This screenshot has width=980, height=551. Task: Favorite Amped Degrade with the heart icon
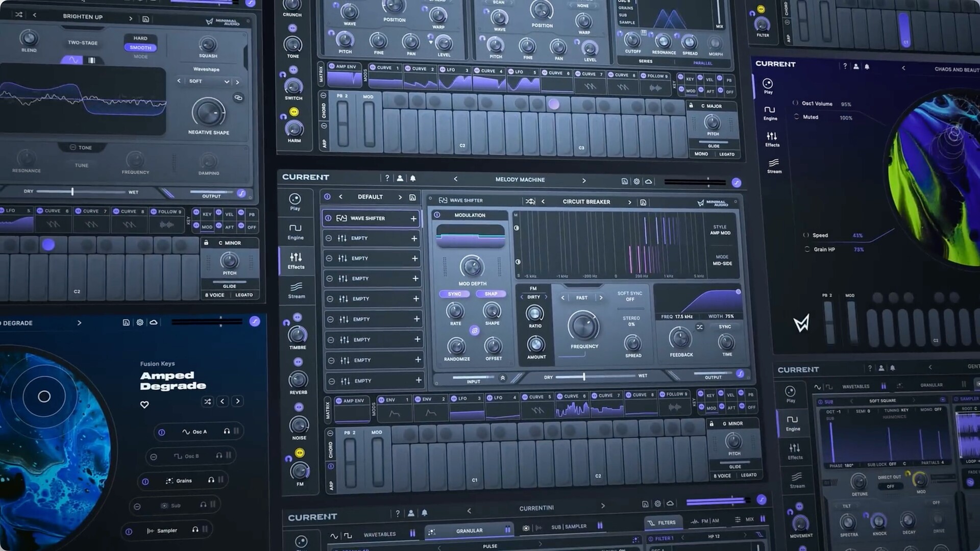tap(144, 405)
